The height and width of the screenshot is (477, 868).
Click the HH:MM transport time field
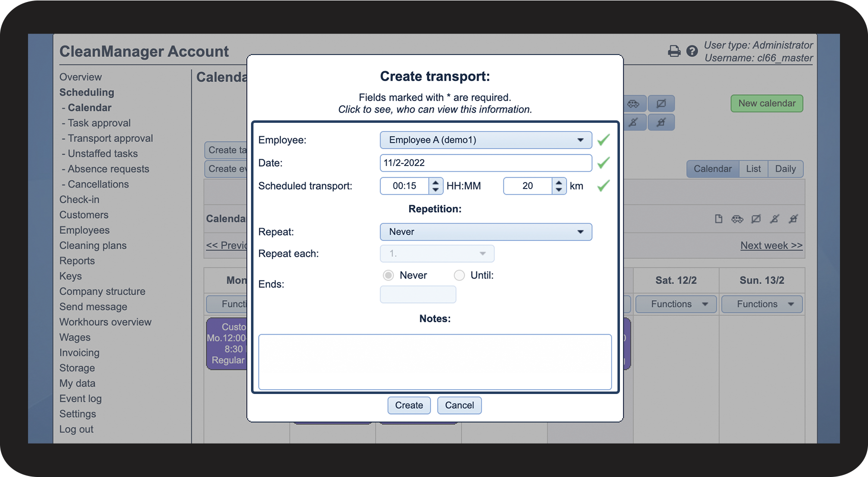[x=405, y=186]
